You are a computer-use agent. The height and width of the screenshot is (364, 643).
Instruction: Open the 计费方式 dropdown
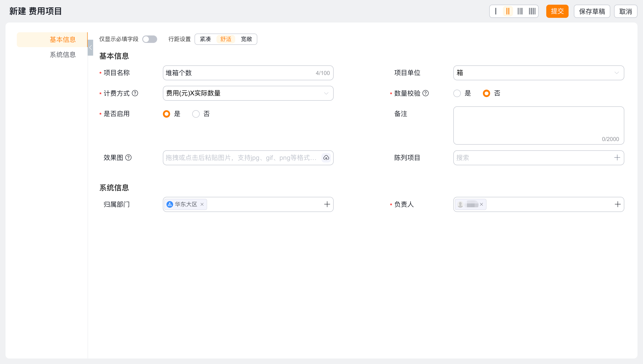pyautogui.click(x=248, y=93)
